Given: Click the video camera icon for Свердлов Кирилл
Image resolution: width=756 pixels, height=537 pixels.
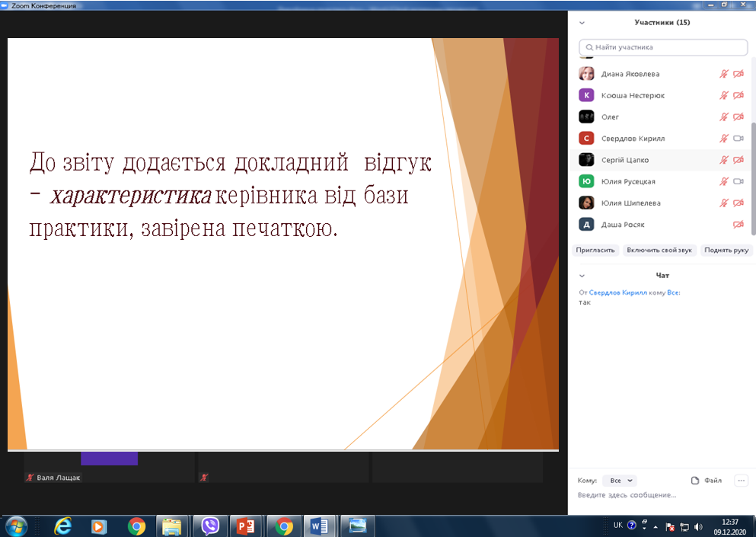Looking at the screenshot, I should (x=738, y=139).
